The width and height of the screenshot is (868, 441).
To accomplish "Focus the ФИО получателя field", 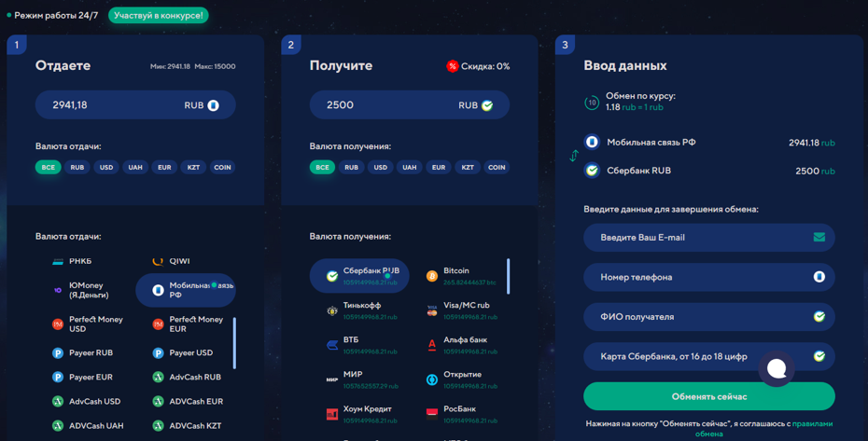I will [x=709, y=317].
